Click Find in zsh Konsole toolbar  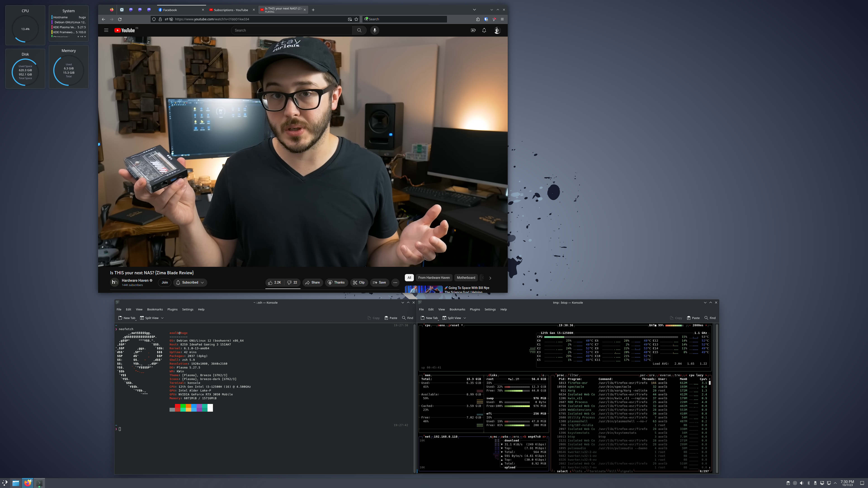point(407,318)
